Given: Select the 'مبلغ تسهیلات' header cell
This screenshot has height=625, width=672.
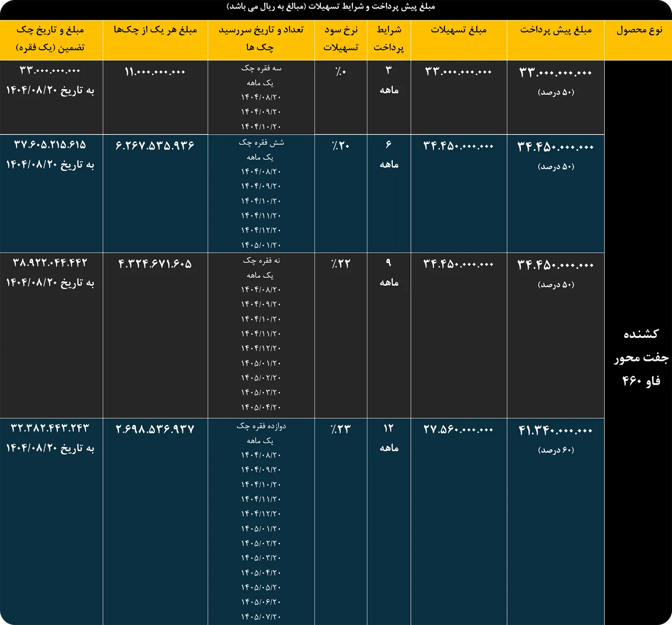Looking at the screenshot, I should (x=459, y=30).
